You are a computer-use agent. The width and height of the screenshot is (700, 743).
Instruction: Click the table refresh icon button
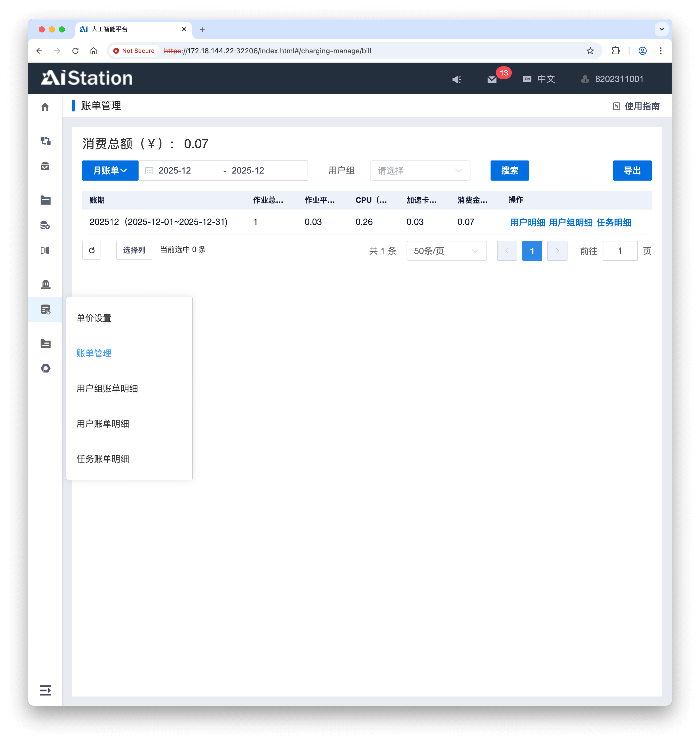(92, 251)
